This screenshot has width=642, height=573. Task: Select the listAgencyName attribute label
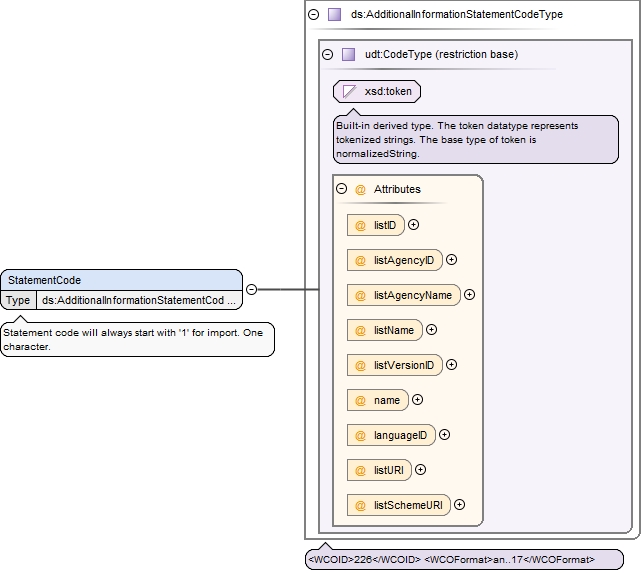tap(413, 295)
